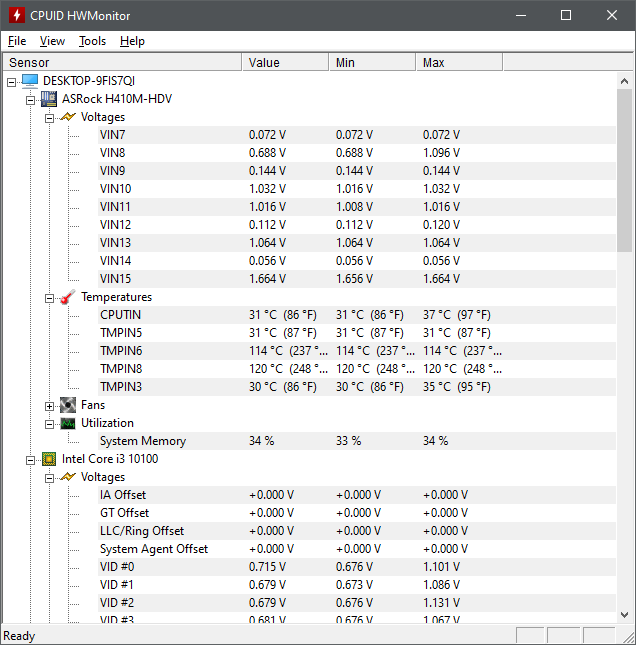The image size is (636, 645).
Task: Expand the Fans group
Action: [49, 406]
